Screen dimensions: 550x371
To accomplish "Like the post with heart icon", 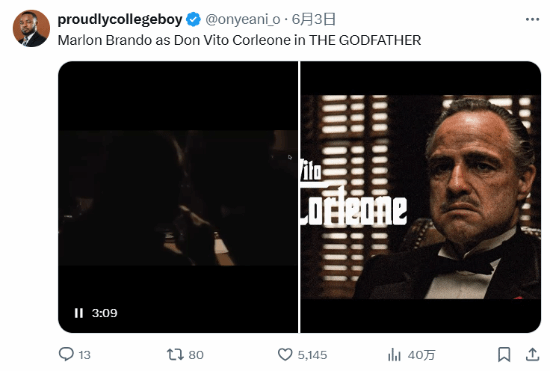I will click(x=285, y=355).
